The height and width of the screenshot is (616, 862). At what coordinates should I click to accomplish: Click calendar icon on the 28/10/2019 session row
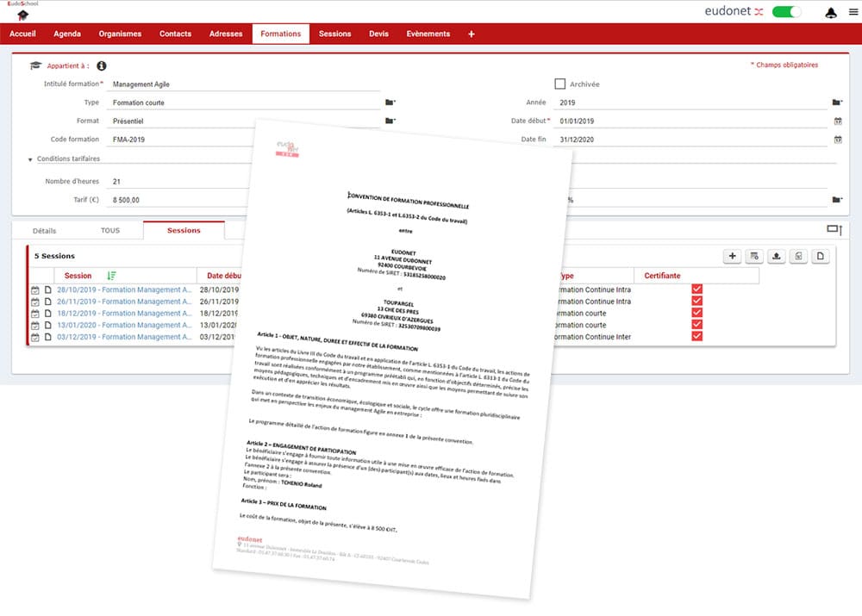35,289
